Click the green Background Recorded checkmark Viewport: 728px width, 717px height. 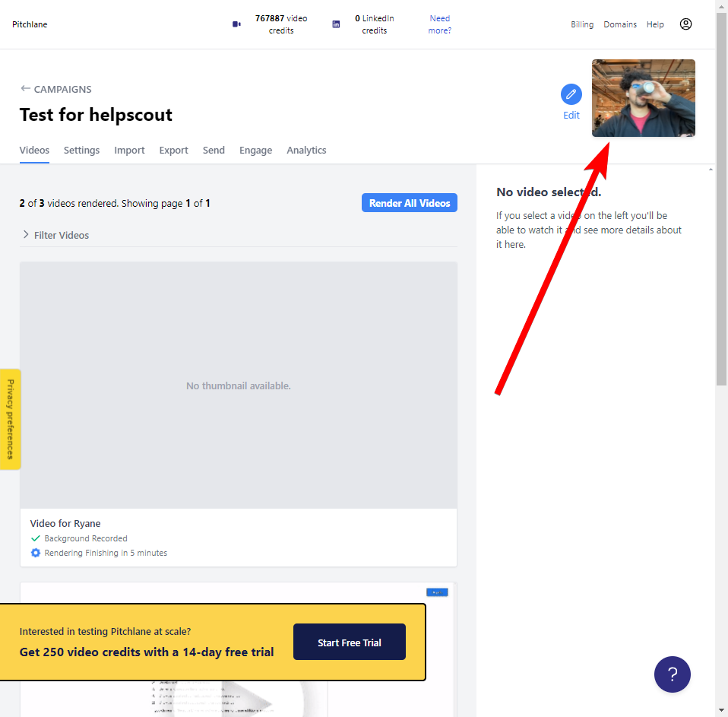[x=35, y=538]
